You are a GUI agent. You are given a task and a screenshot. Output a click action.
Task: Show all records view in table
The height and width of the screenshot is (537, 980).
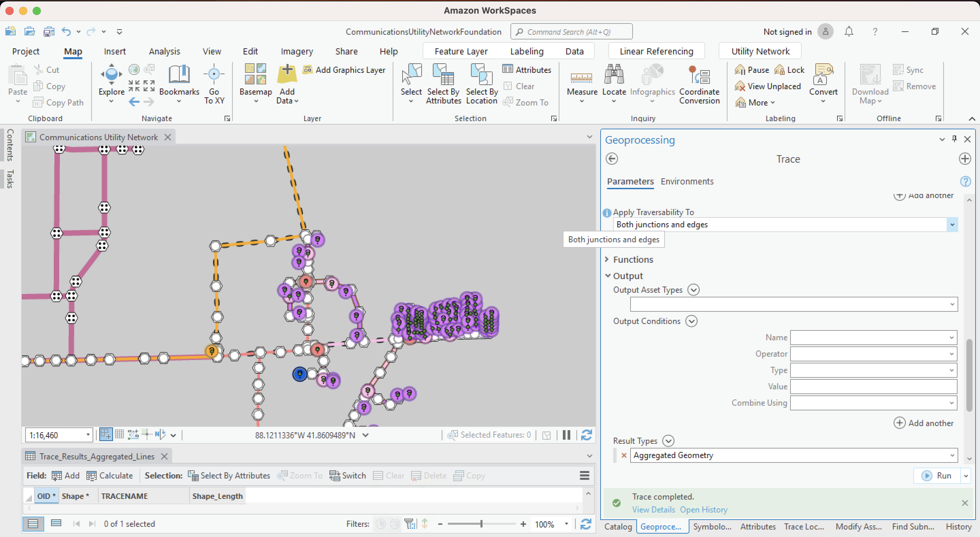click(x=33, y=524)
